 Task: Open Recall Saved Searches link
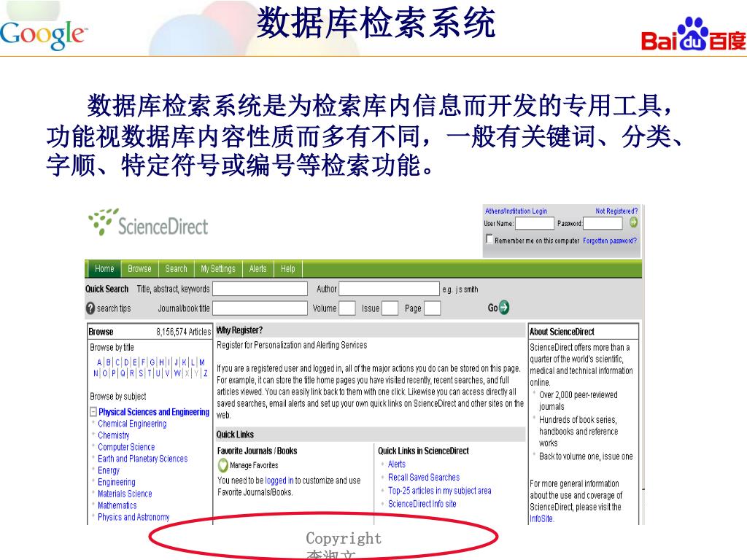424,477
